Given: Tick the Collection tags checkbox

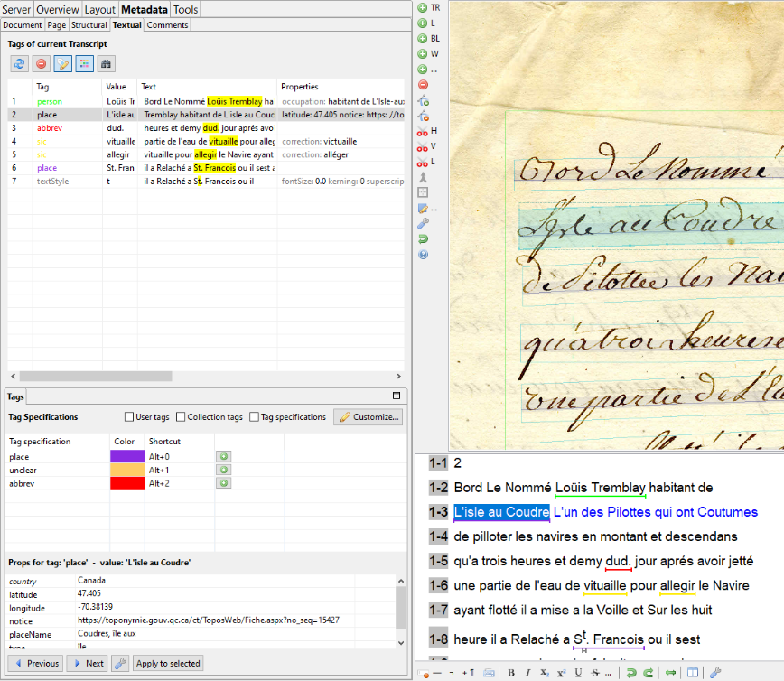Looking at the screenshot, I should (x=182, y=417).
